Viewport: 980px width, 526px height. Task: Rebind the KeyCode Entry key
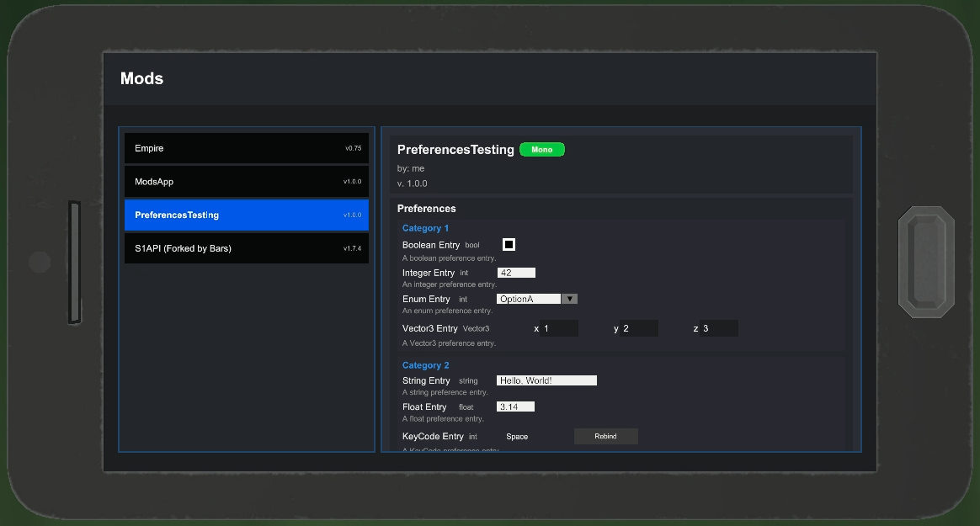click(605, 436)
